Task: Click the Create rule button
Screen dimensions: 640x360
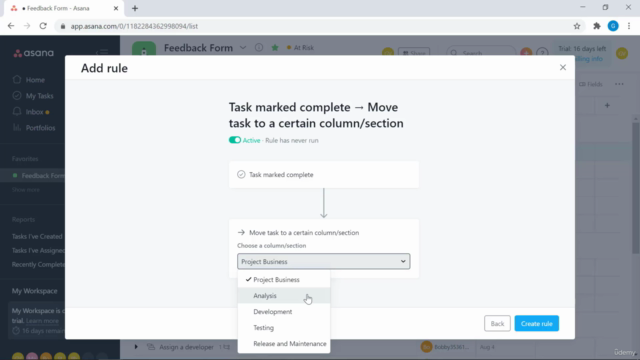Action: (536, 323)
